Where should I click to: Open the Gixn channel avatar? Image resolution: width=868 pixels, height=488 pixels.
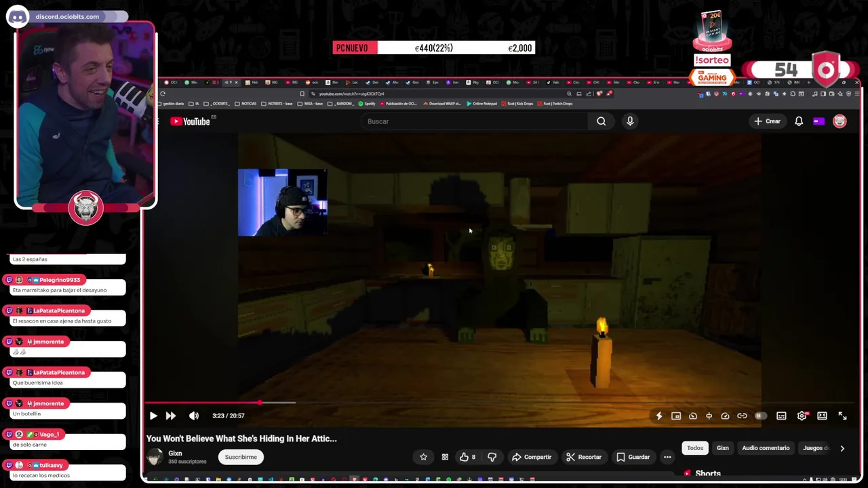point(155,457)
